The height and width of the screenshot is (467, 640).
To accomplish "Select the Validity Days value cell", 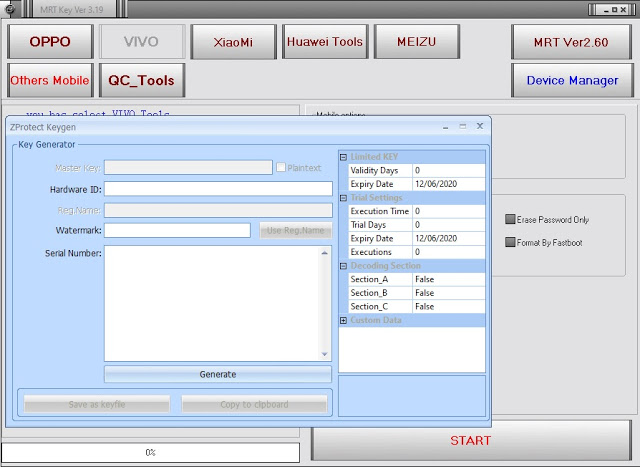I will point(449,170).
